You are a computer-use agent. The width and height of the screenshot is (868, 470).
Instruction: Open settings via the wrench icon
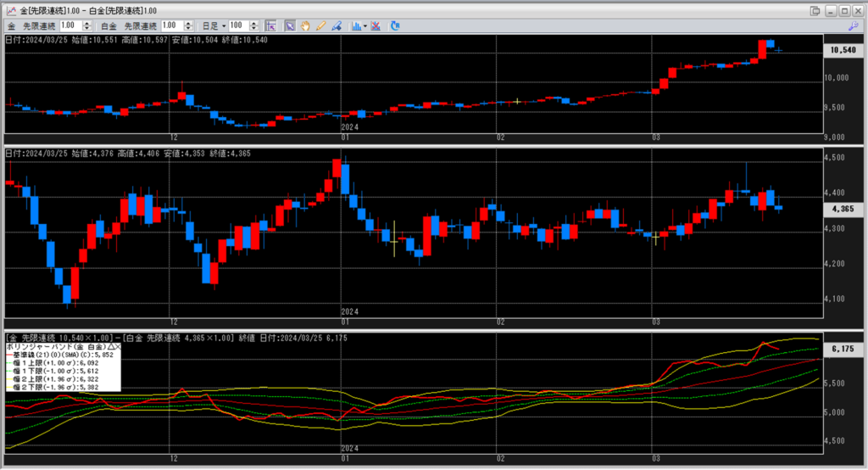[x=853, y=26]
